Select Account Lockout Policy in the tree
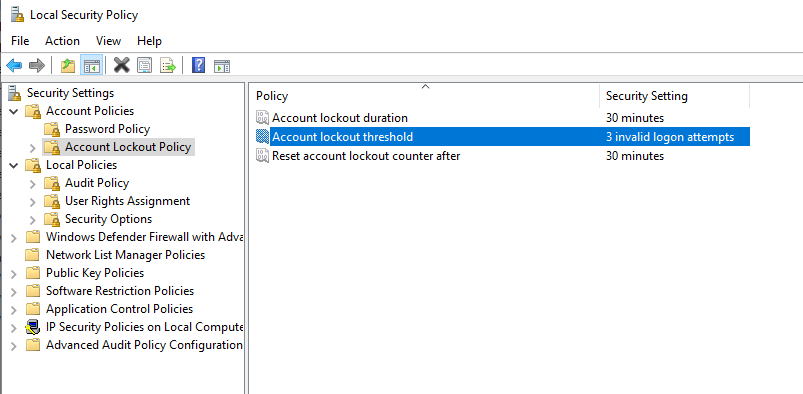The height and width of the screenshot is (394, 803). pyautogui.click(x=128, y=147)
